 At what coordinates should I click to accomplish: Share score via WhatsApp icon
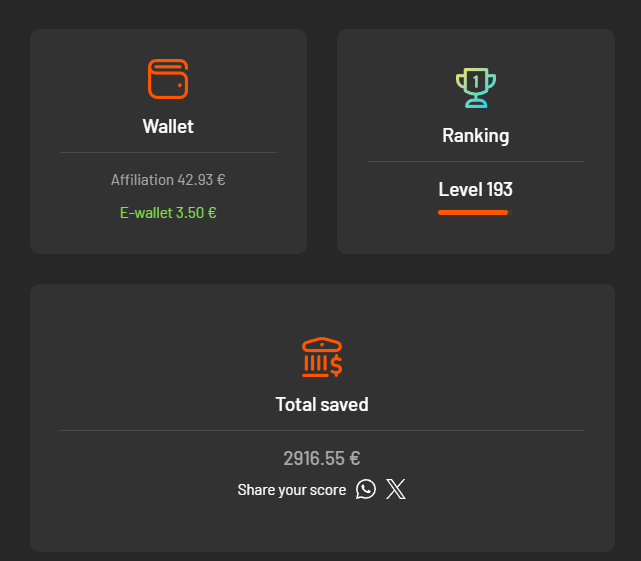365,489
